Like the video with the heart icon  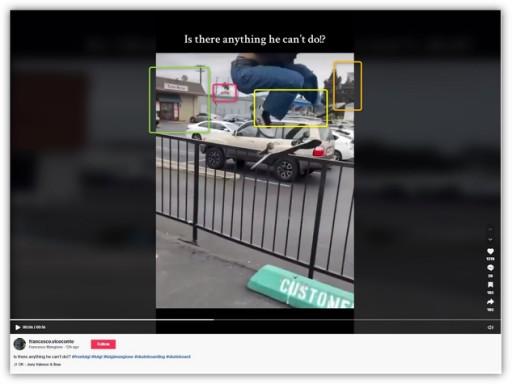[x=490, y=251]
